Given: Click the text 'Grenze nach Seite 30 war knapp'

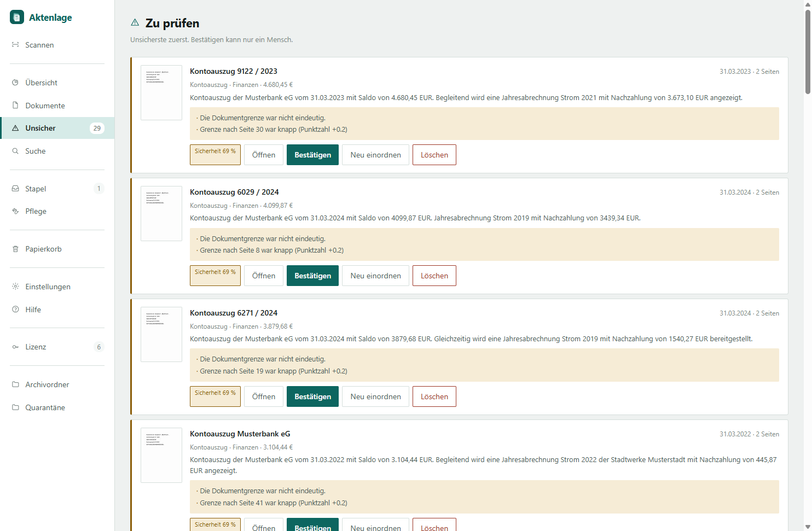Looking at the screenshot, I should pos(248,130).
